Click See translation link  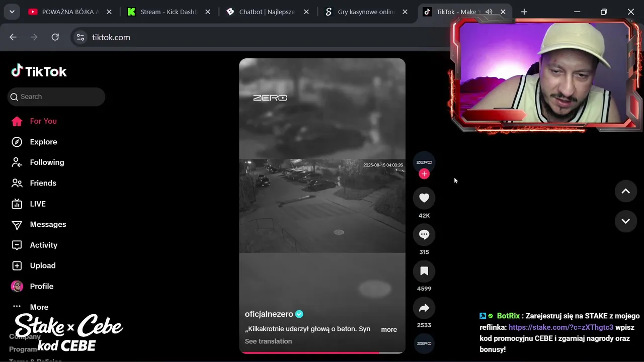(268, 341)
